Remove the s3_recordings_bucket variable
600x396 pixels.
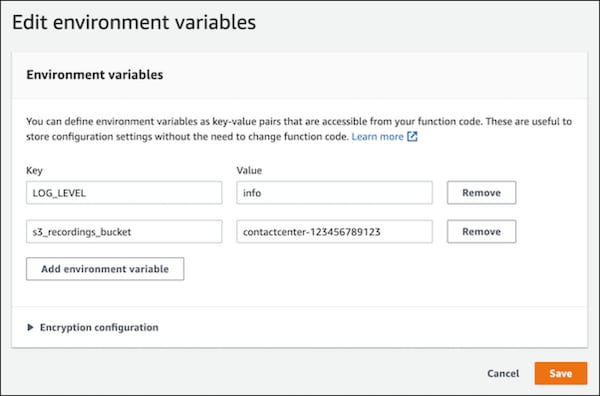coord(481,231)
